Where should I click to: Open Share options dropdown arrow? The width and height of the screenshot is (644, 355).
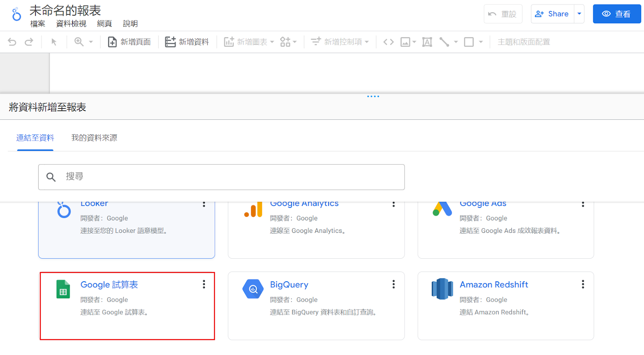pos(579,14)
